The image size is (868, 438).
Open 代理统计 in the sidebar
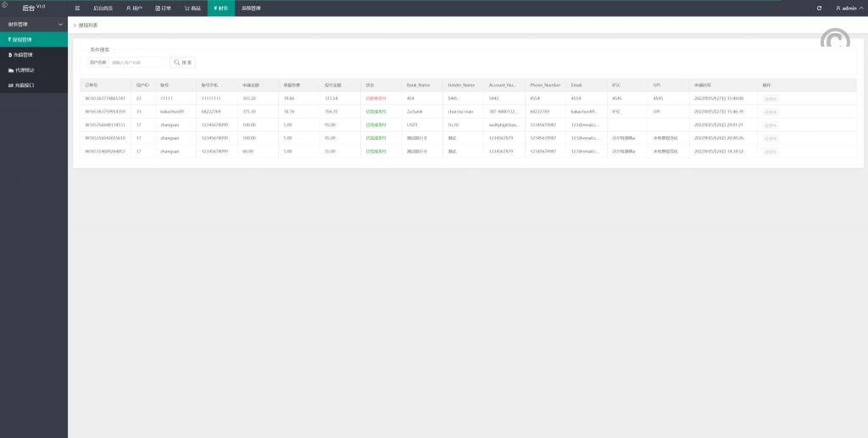(21, 70)
